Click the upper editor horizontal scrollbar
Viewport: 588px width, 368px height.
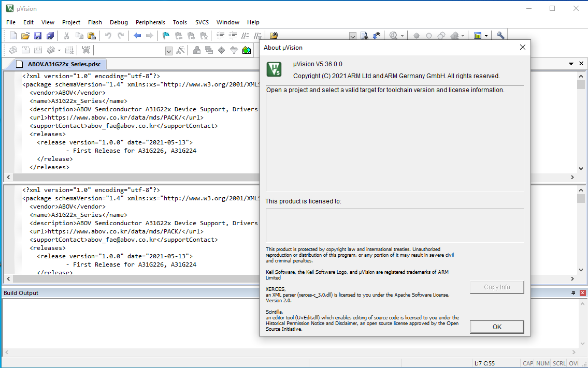[135, 177]
